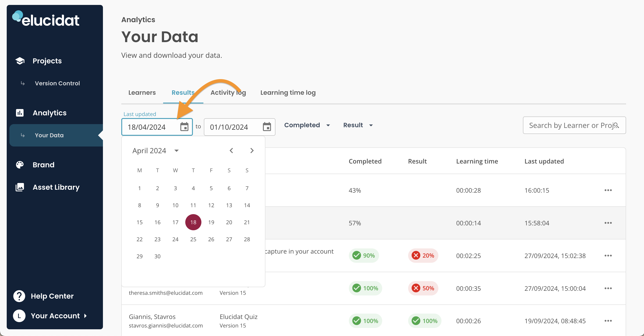The height and width of the screenshot is (336, 644).
Task: Click the Last updated column header
Action: 544,161
